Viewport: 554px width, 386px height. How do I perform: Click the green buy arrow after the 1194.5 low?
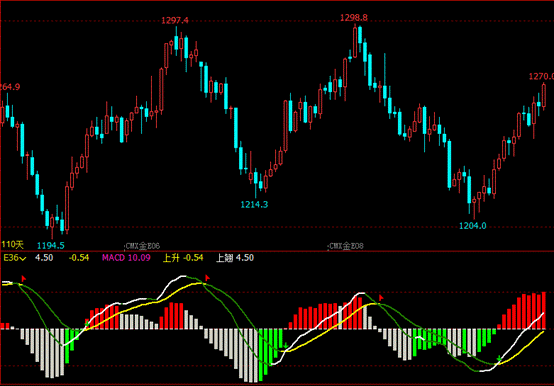click(87, 323)
